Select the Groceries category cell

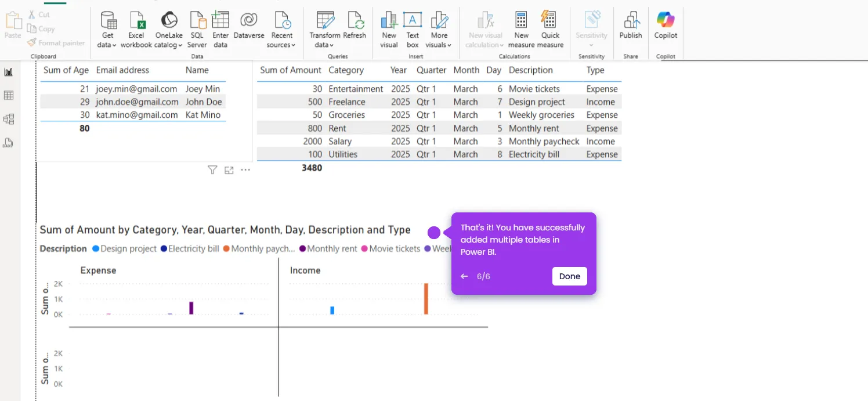346,115
